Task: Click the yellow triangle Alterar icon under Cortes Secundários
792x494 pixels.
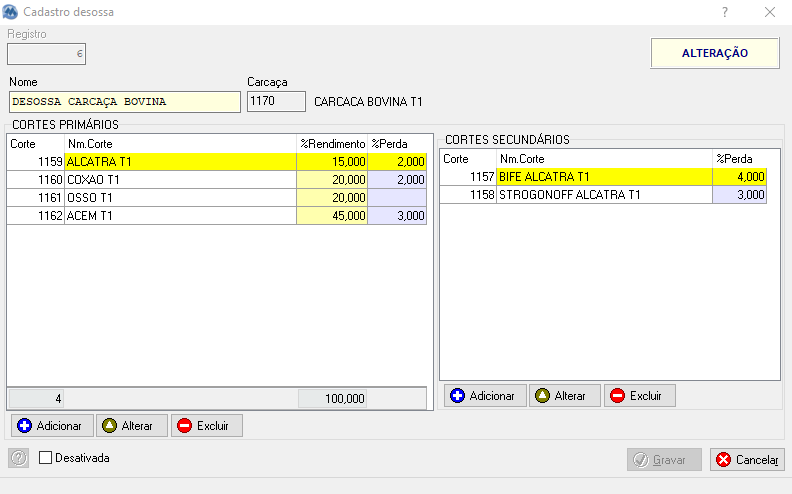Action: pos(542,396)
